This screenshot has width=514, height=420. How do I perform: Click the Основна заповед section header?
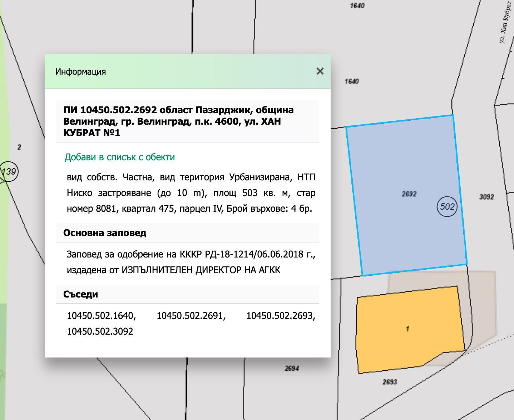(187, 233)
